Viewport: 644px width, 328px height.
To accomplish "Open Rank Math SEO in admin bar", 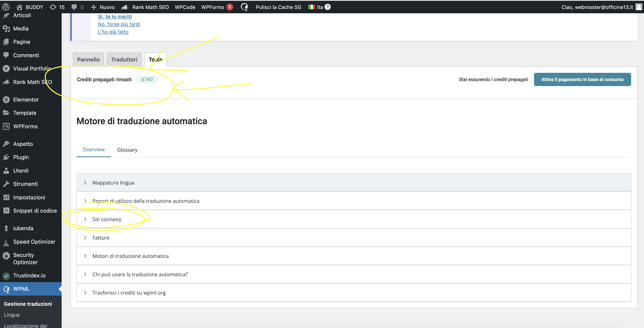I will tap(145, 7).
